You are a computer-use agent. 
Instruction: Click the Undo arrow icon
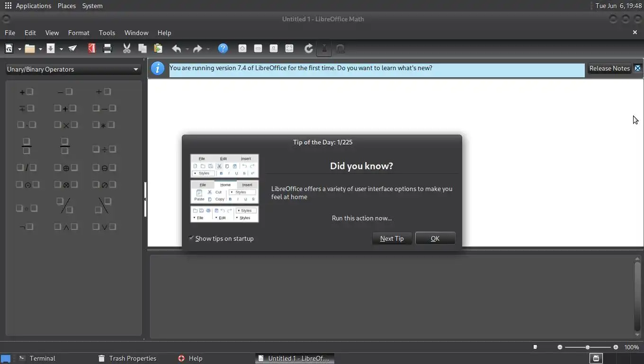(x=176, y=48)
